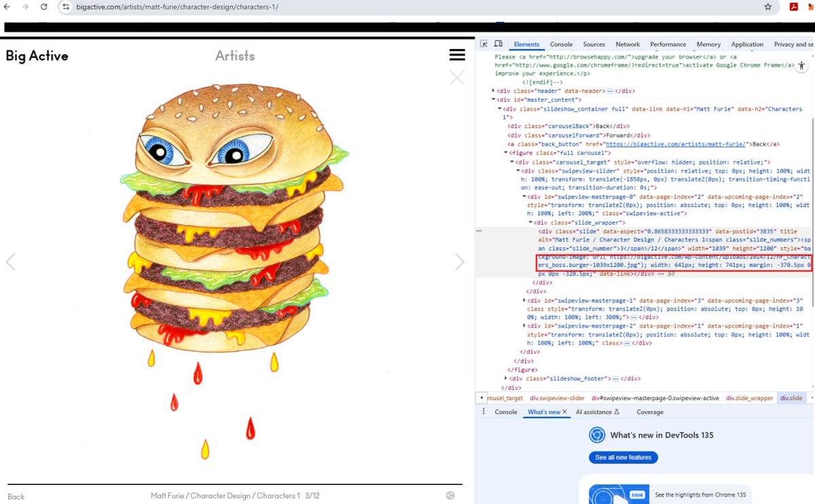Expand the div class header node
Screen dimensions: 815x504
click(x=494, y=90)
